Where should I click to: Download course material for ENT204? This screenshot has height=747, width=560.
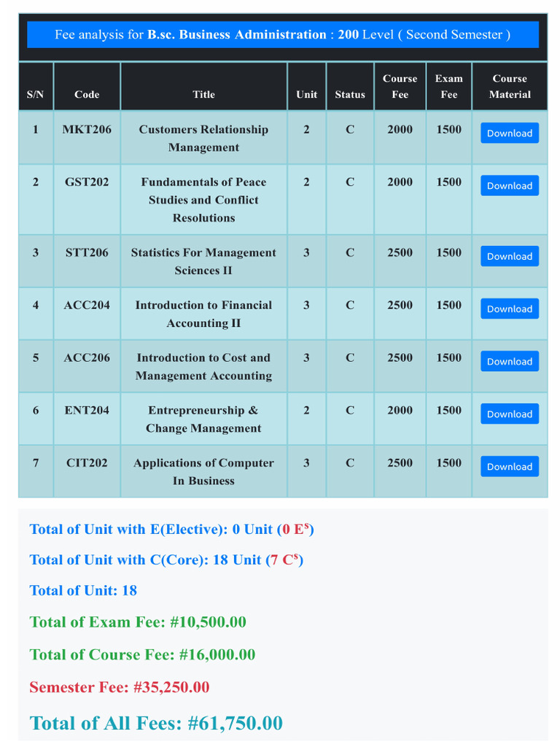tap(510, 414)
